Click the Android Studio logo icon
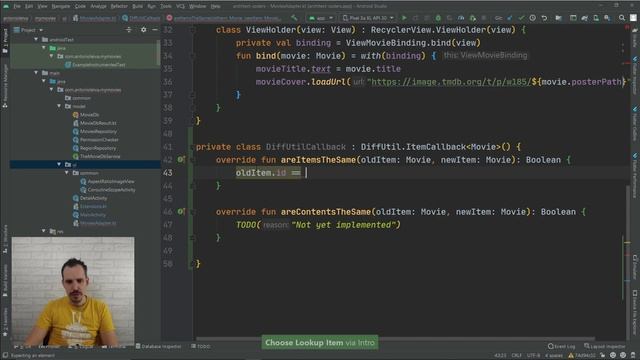Image resolution: width=640 pixels, height=360 pixels. tap(6, 6)
